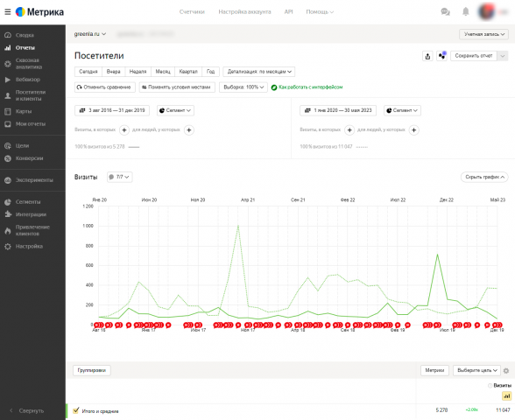
Task: Open Как работать с интерфейсом link
Action: pyautogui.click(x=307, y=87)
